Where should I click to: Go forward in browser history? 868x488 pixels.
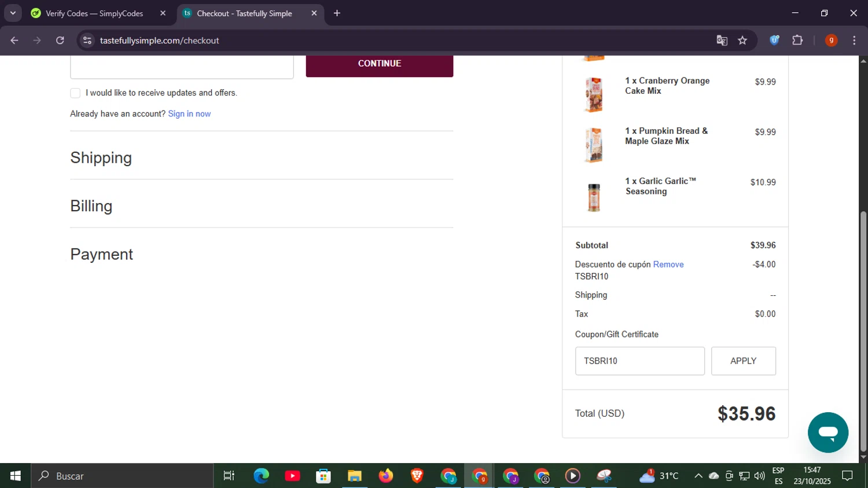[x=37, y=41]
